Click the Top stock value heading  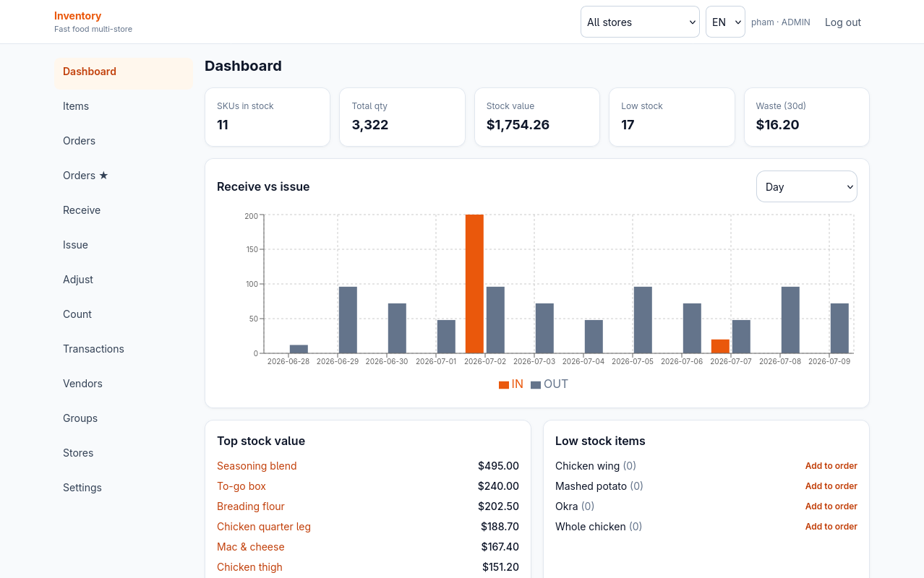(261, 441)
